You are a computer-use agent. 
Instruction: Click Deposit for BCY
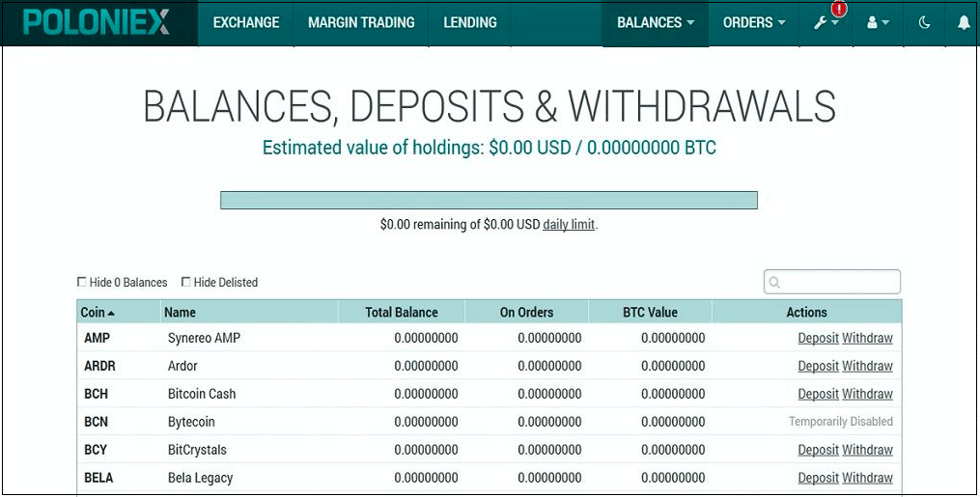(x=818, y=450)
